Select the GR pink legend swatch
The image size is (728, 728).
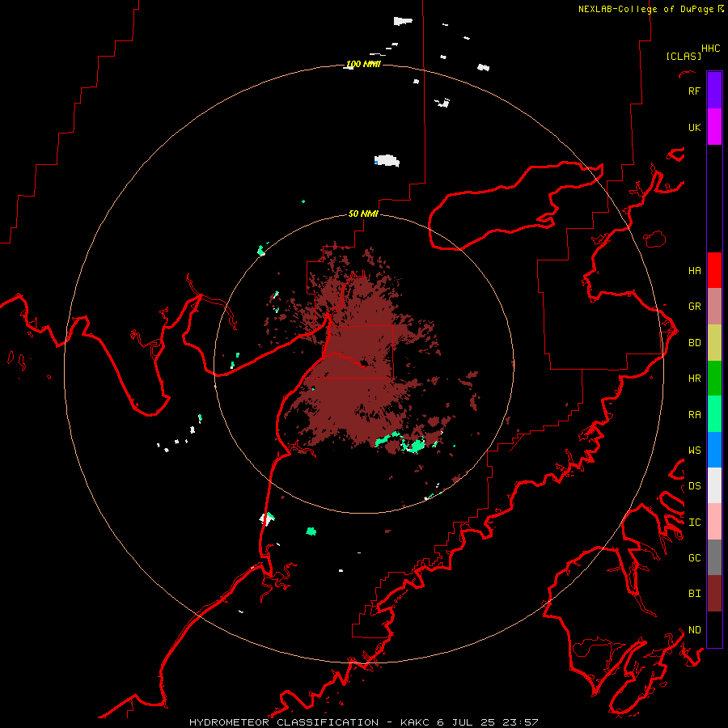[714, 307]
